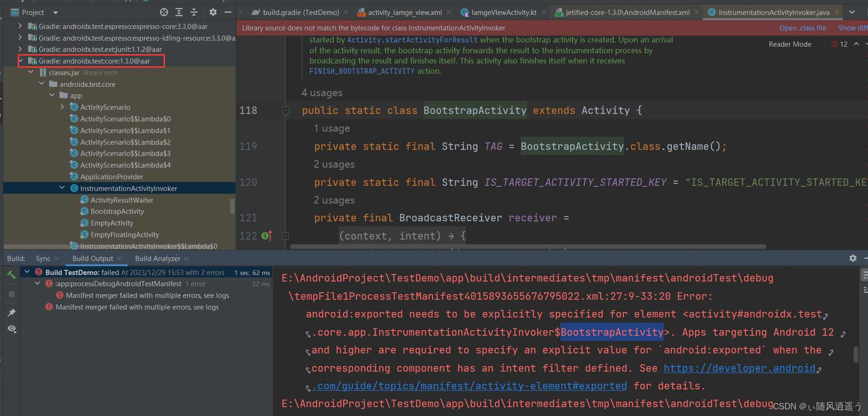Click Show diff link in banner
This screenshot has width=868, height=416.
point(853,28)
